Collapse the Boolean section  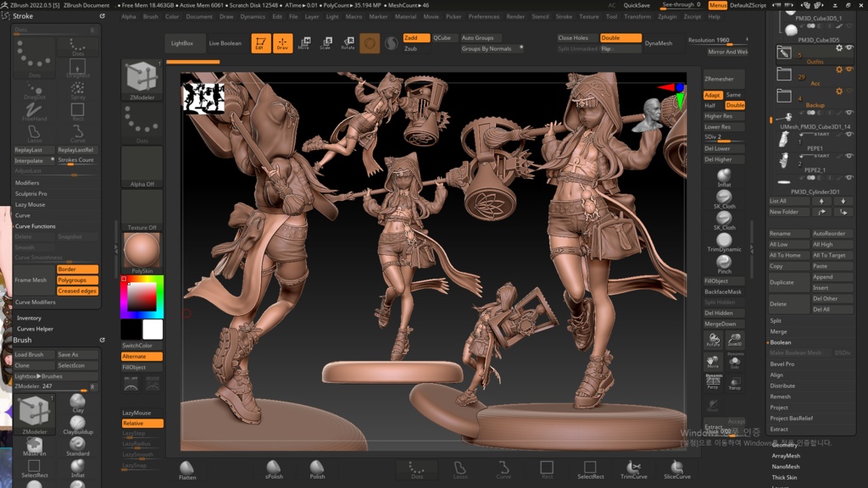click(781, 342)
